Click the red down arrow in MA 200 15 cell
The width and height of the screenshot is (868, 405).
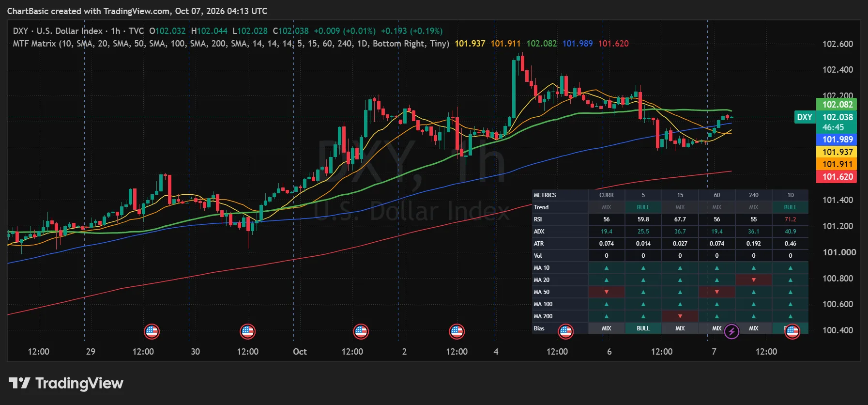680,316
